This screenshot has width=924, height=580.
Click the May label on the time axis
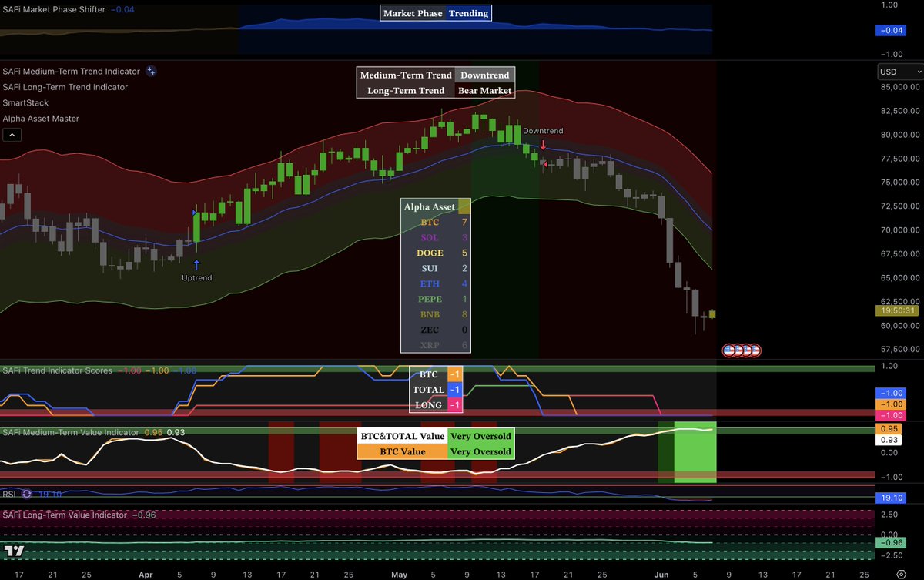coord(400,574)
